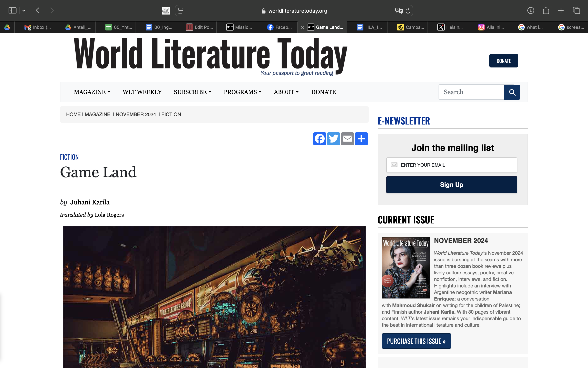
Task: Expand the ABOUT dropdown menu
Action: click(x=286, y=92)
